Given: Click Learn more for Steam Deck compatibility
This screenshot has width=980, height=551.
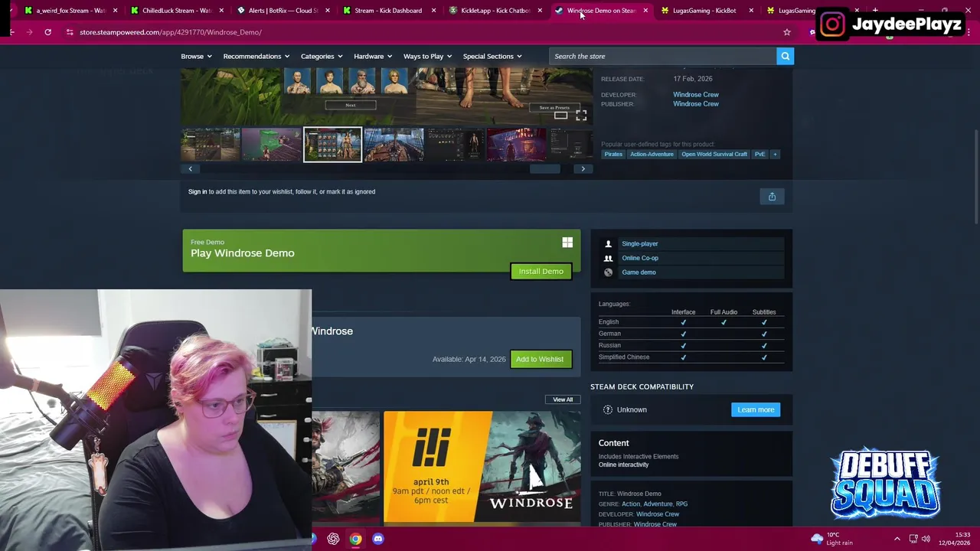Looking at the screenshot, I should [756, 409].
